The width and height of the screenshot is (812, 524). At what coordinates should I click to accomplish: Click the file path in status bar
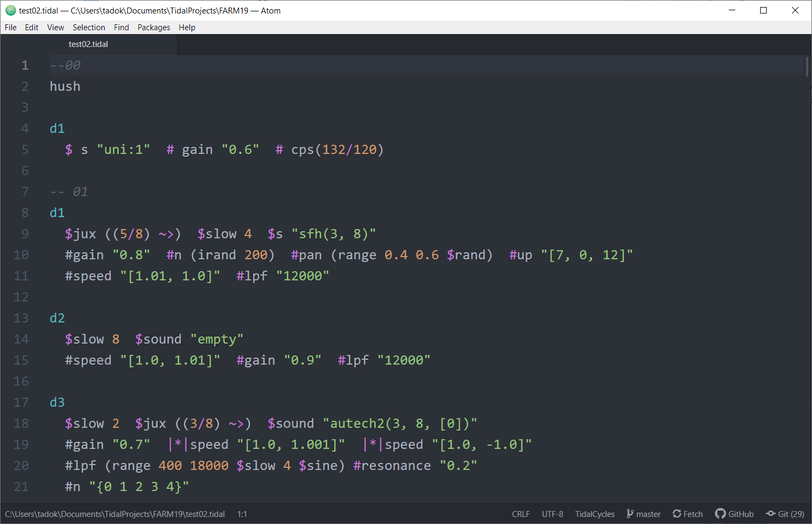coord(115,514)
